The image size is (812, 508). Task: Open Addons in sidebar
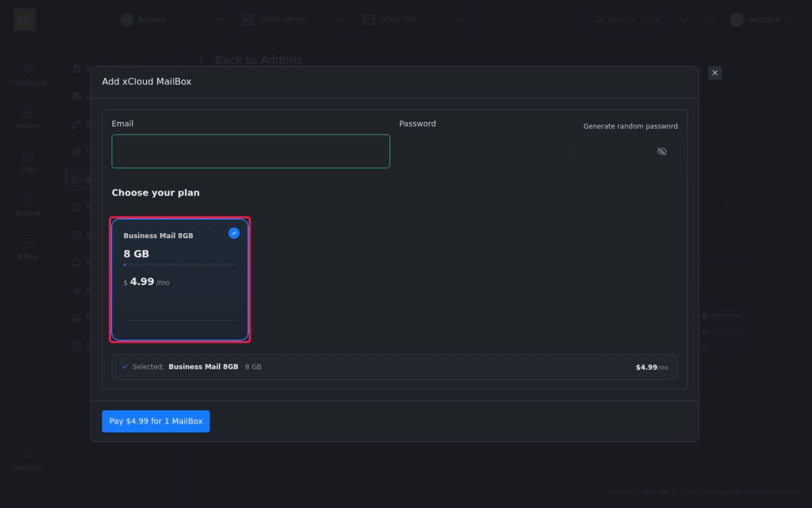[x=28, y=206]
